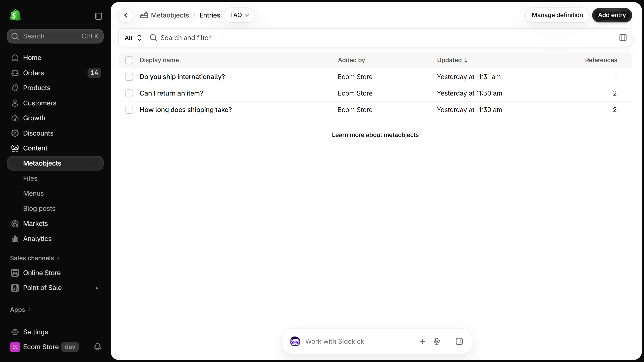Click the Shopify bag logo
Image resolution: width=644 pixels, height=362 pixels.
(x=15, y=15)
